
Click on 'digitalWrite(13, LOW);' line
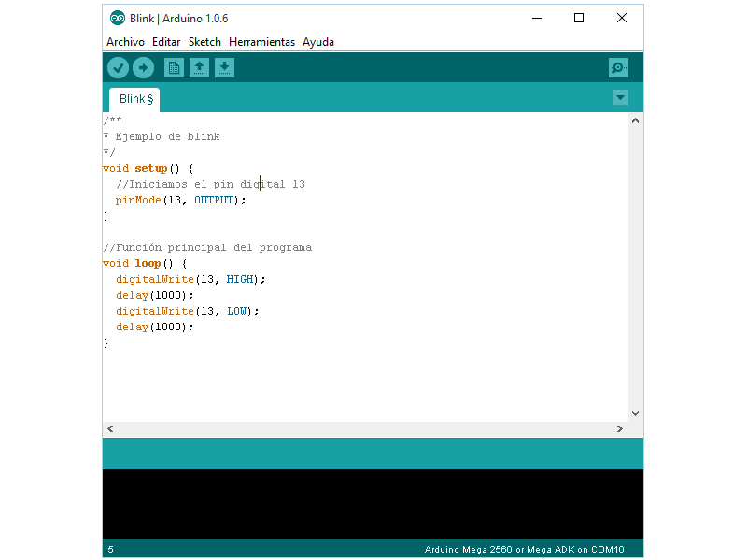(188, 311)
